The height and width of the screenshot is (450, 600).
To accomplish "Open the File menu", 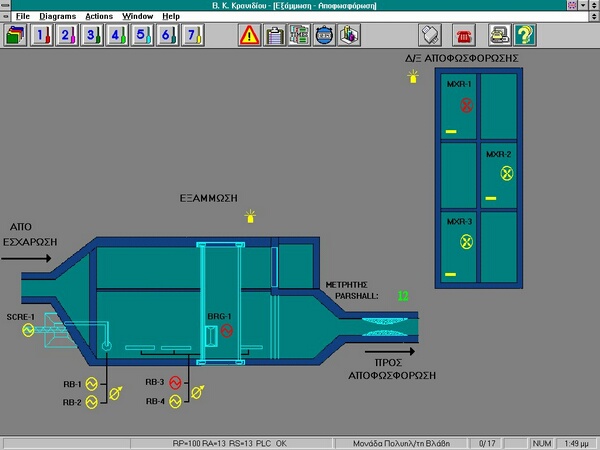I will tap(22, 17).
